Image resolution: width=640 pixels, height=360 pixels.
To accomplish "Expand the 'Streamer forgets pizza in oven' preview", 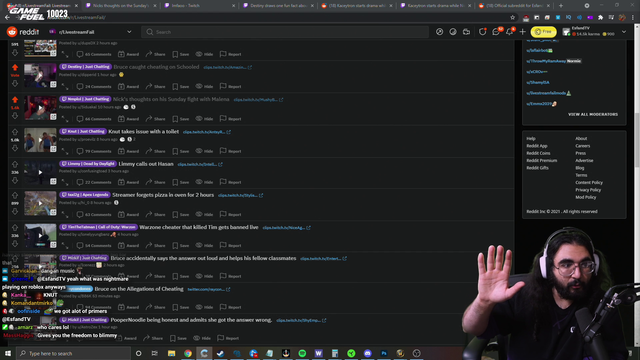I will [65, 215].
